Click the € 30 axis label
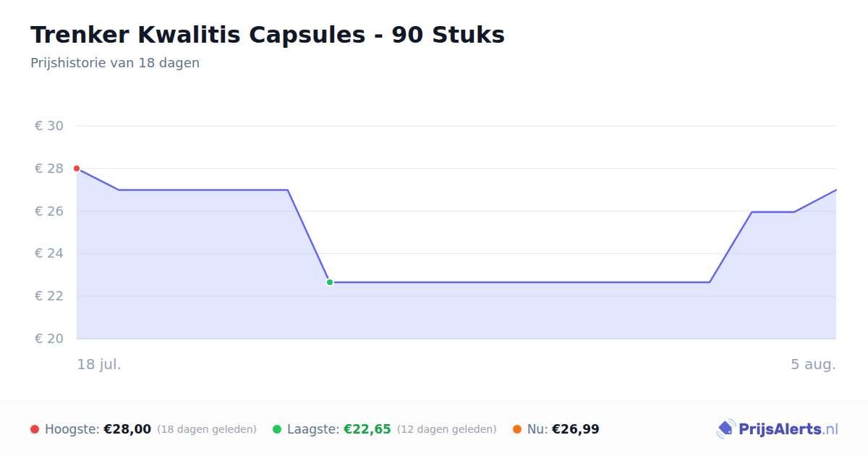The width and height of the screenshot is (868, 456). [x=49, y=126]
